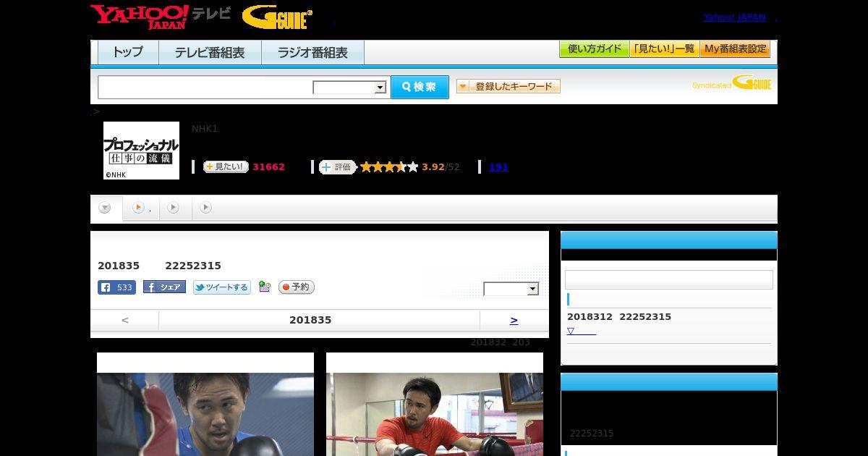Open the boxer in red shirt photo
The width and height of the screenshot is (868, 456).
(x=435, y=414)
